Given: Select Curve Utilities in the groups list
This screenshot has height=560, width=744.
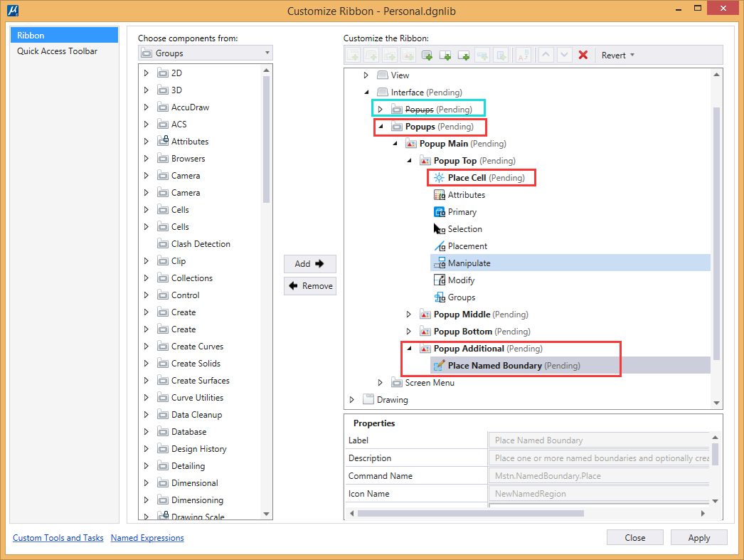Looking at the screenshot, I should [198, 398].
